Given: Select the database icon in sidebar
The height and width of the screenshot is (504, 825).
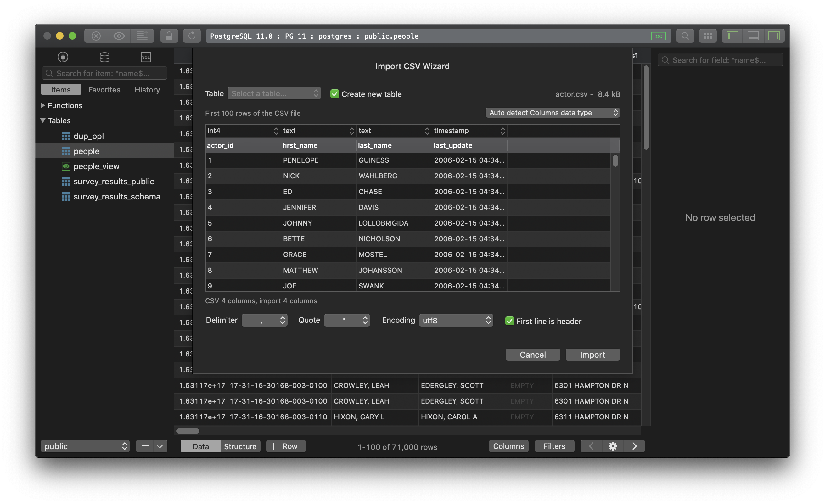Looking at the screenshot, I should tap(104, 57).
